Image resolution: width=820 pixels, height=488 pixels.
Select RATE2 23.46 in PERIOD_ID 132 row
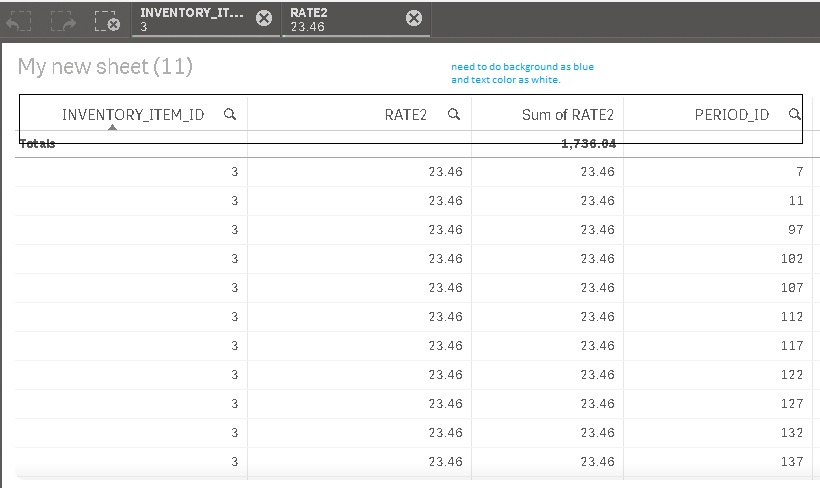pos(445,433)
